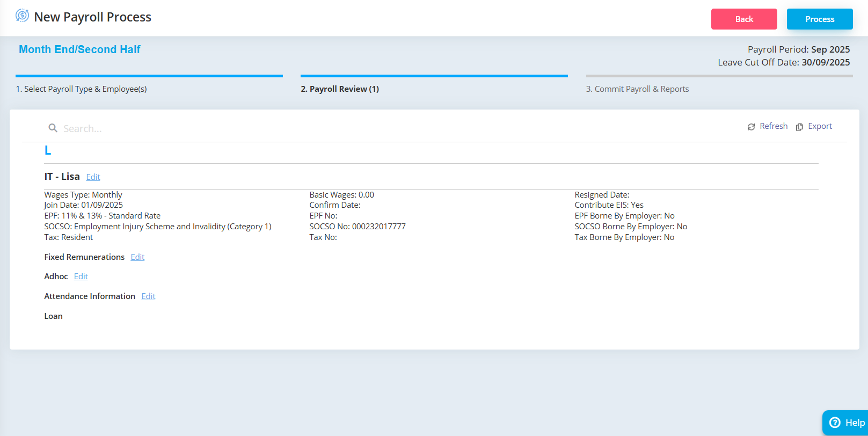The height and width of the screenshot is (436, 868).
Task: Go to step 1 Select Payroll Type & Employee(s)
Action: (81, 89)
